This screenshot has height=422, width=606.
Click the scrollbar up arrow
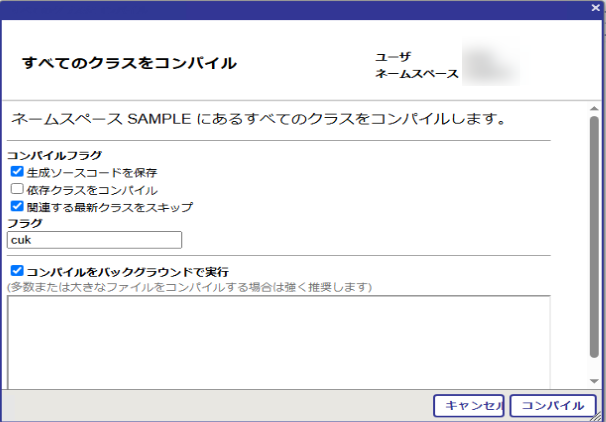click(x=593, y=106)
